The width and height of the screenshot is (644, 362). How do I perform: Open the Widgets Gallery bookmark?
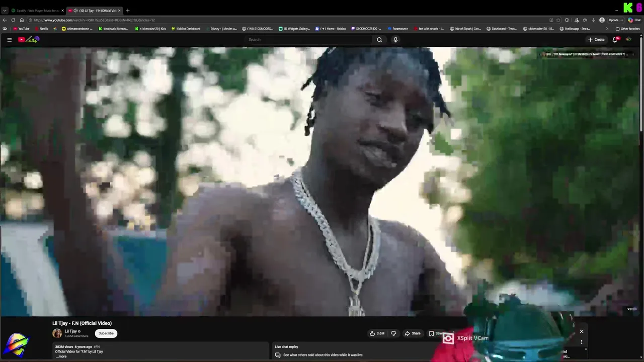pos(294,29)
